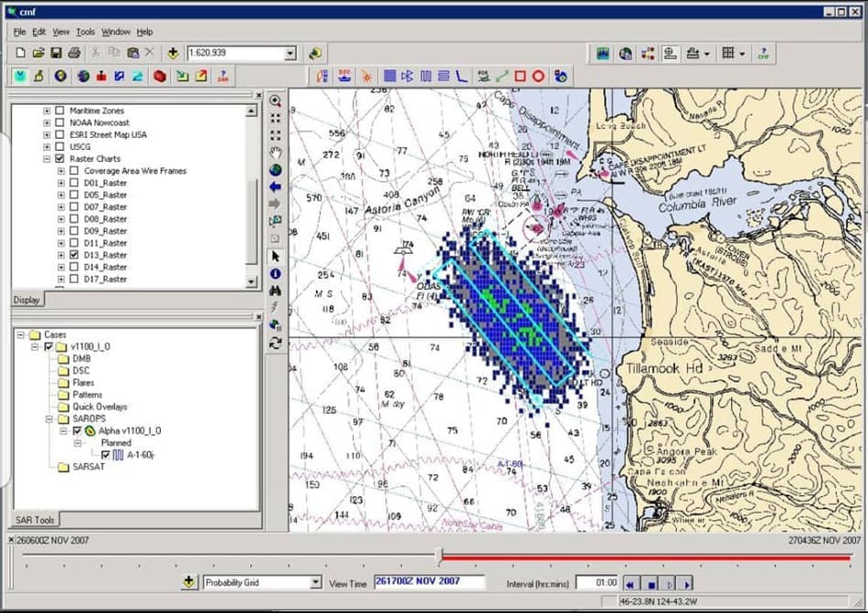This screenshot has height=613, width=868.
Task: Click the zoom in magnifier tool
Action: pyautogui.click(x=275, y=100)
